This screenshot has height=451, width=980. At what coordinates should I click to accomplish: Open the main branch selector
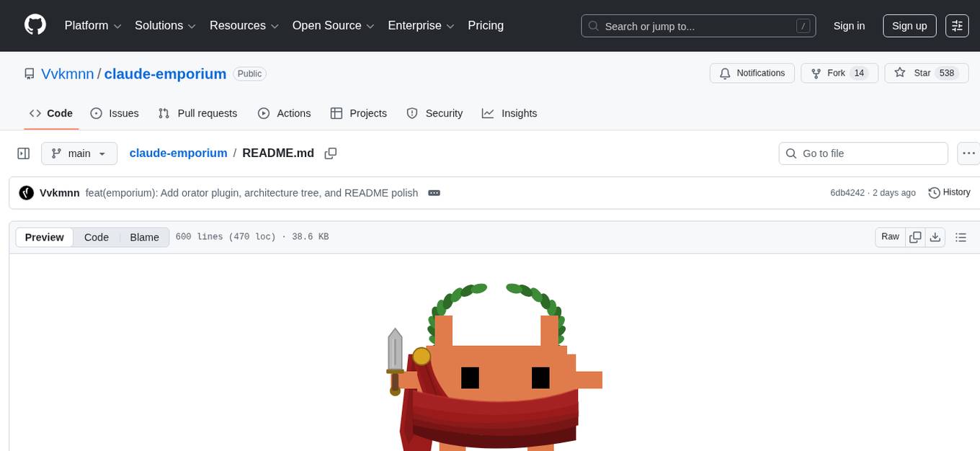point(79,153)
